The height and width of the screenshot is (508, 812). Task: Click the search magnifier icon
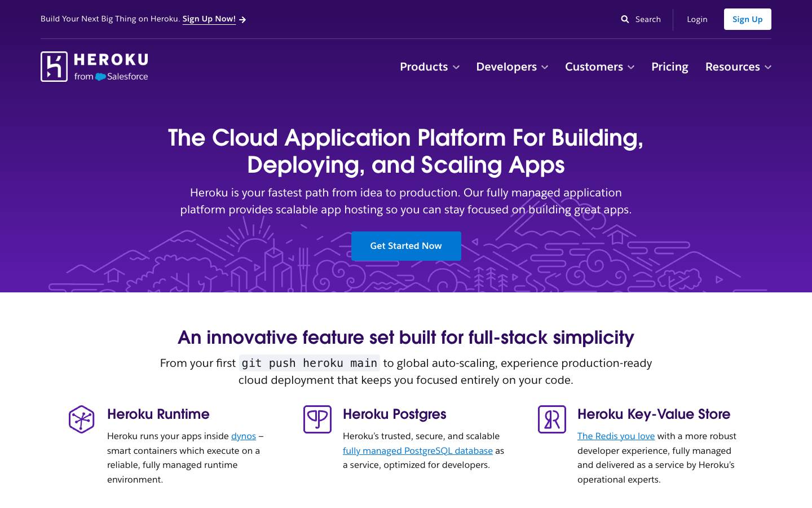click(x=625, y=19)
